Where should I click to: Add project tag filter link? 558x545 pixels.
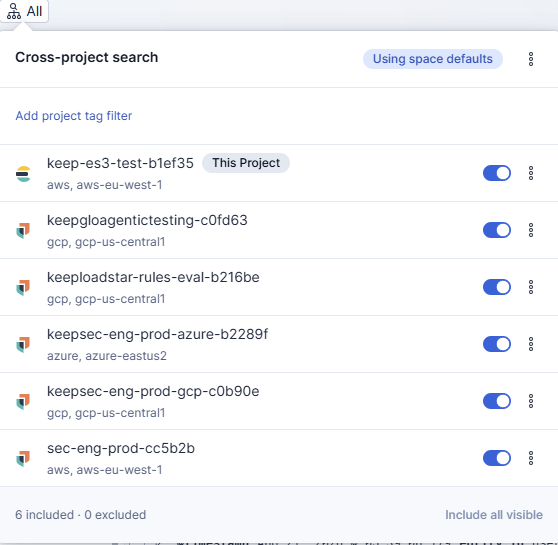pos(74,116)
